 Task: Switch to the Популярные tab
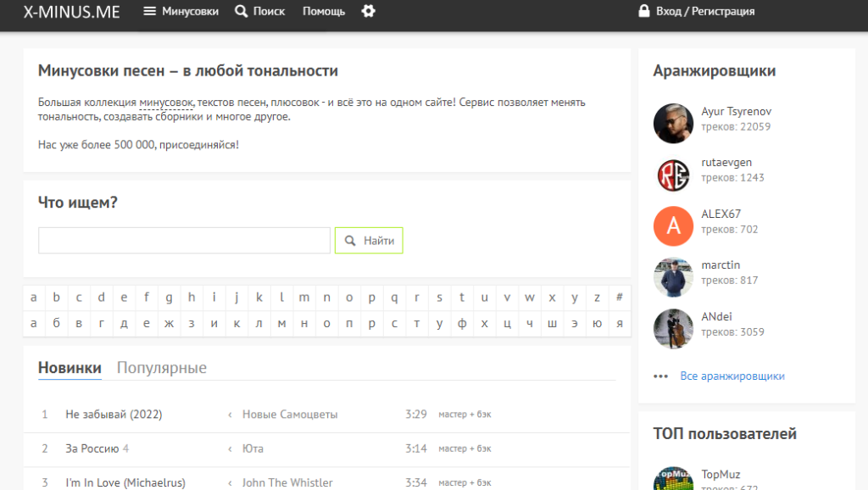(x=161, y=368)
